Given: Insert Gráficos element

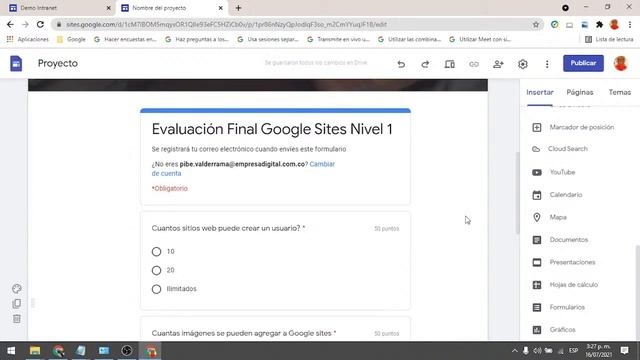Looking at the screenshot, I should [x=553, y=329].
